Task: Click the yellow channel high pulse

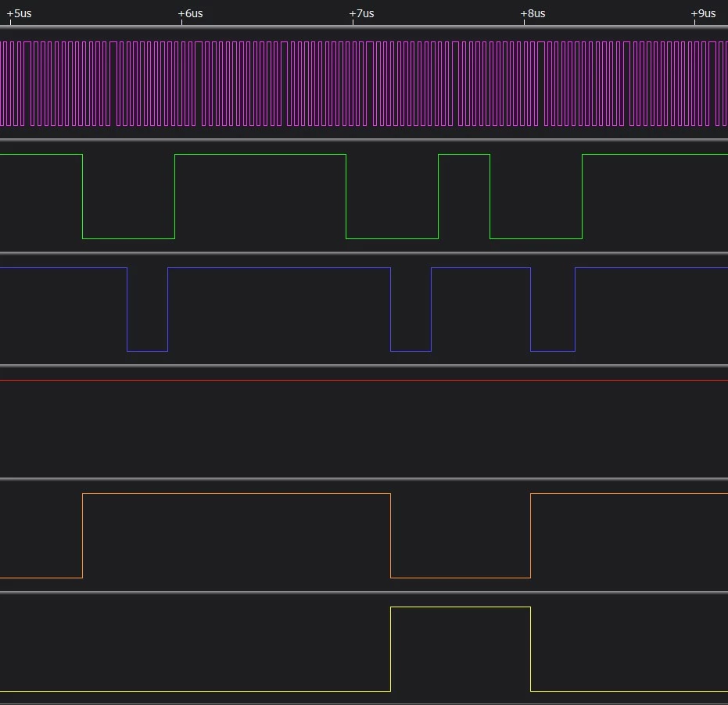Action: (461, 649)
